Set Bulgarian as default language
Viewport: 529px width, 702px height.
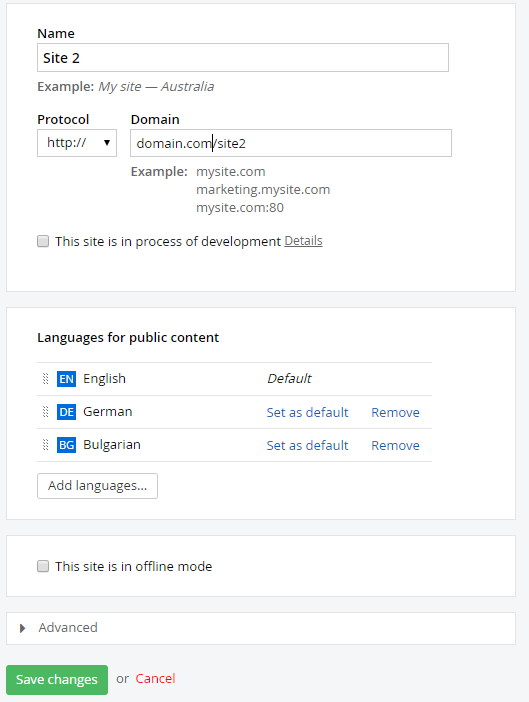pyautogui.click(x=307, y=445)
